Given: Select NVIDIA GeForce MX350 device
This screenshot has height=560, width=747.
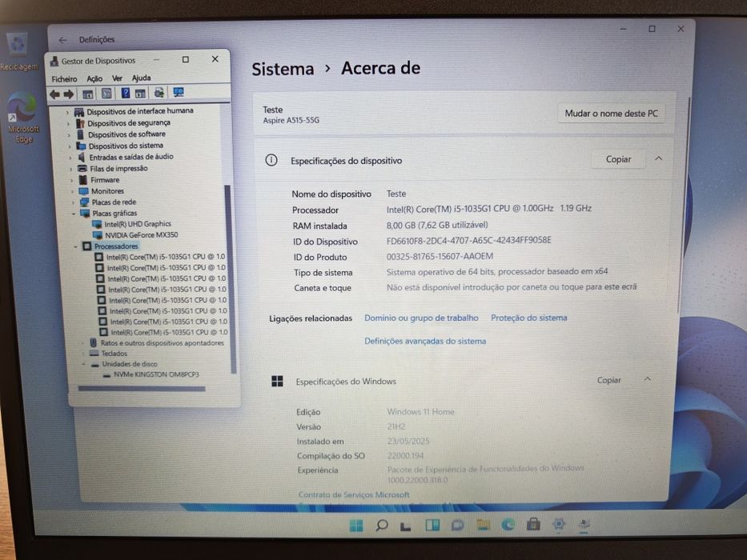Looking at the screenshot, I should pos(142,234).
